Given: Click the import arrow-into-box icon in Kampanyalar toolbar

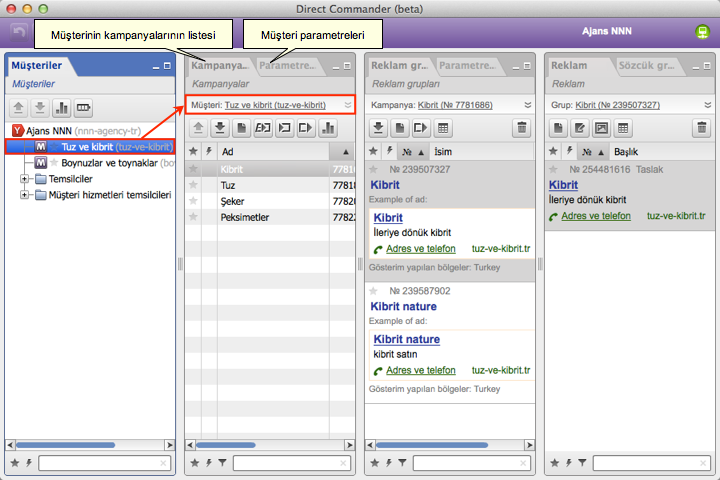Looking at the screenshot, I should tap(285, 128).
